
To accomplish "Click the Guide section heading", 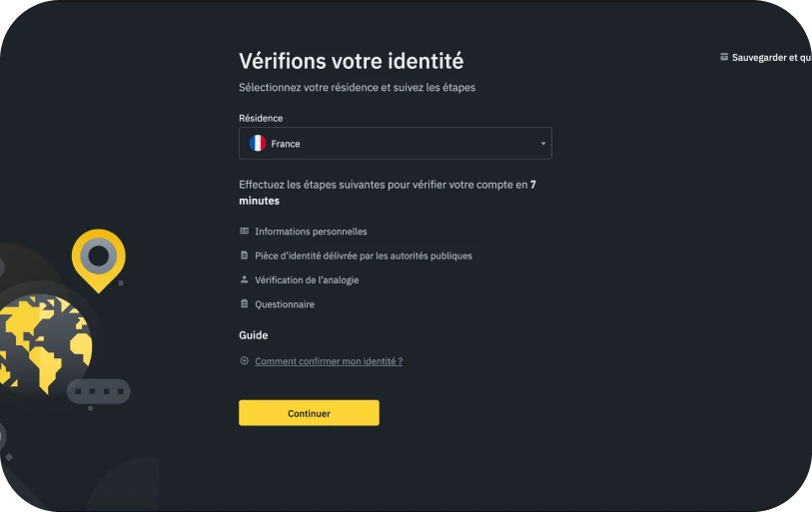I will [254, 335].
